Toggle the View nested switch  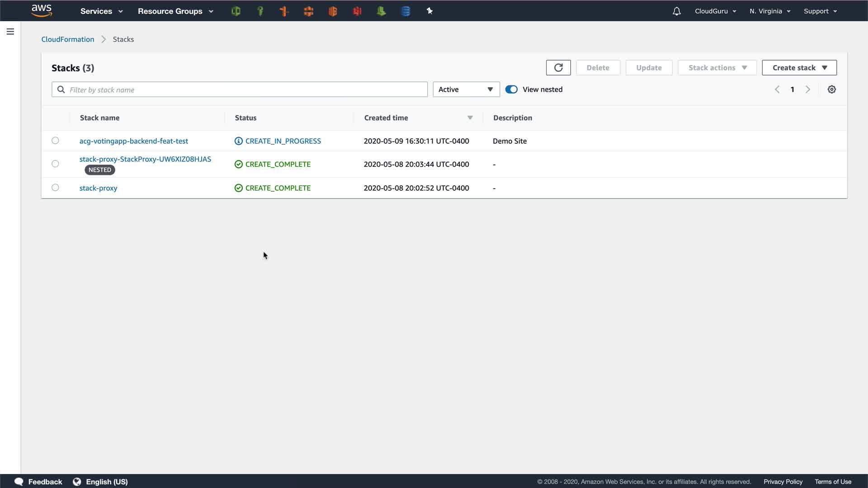[511, 89]
